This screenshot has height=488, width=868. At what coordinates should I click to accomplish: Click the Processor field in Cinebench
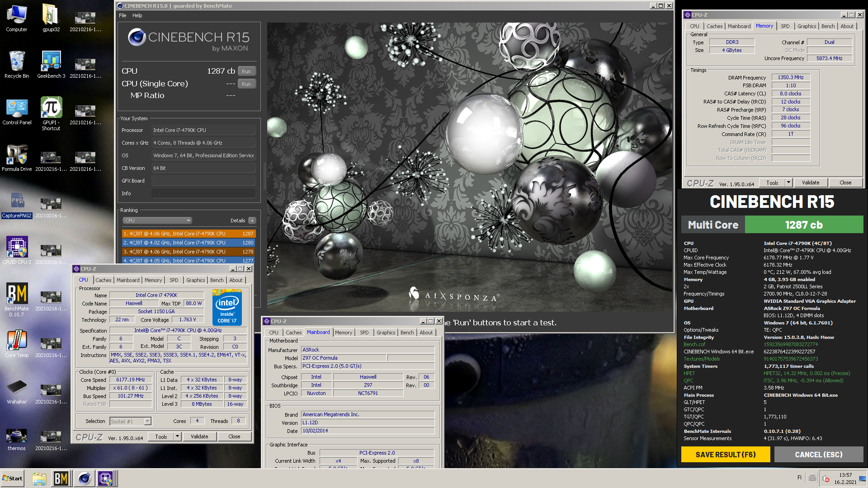click(x=203, y=130)
